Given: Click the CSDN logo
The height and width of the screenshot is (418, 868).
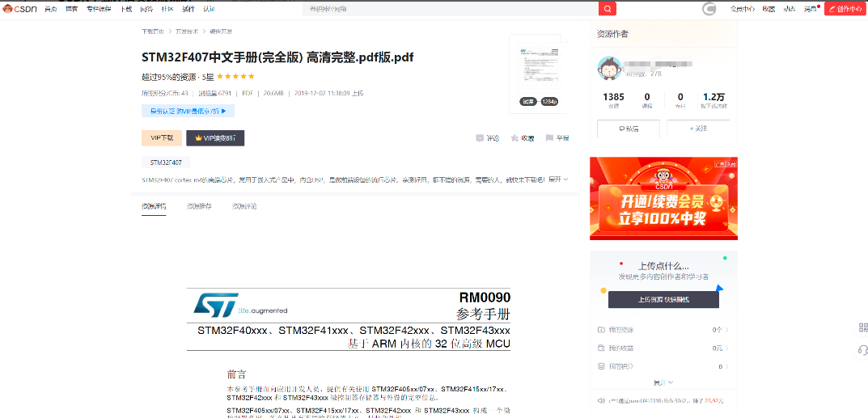Looking at the screenshot, I should coord(20,8).
